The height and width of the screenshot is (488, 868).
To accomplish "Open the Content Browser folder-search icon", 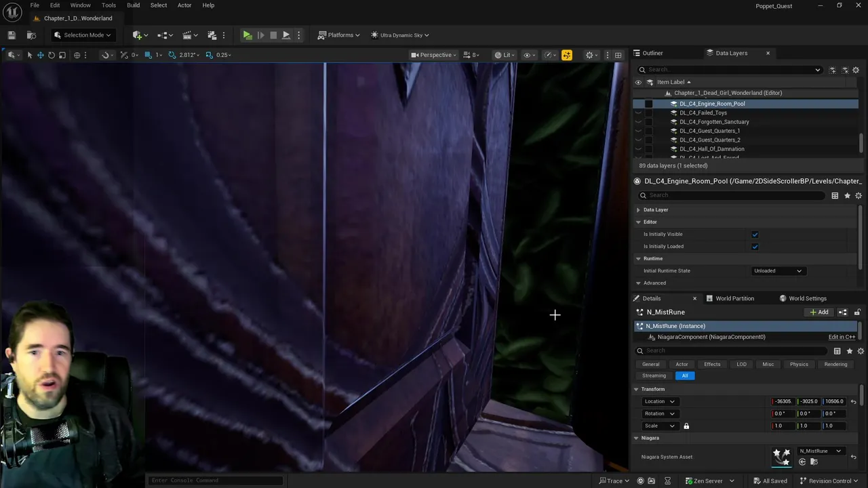I will [x=31, y=35].
